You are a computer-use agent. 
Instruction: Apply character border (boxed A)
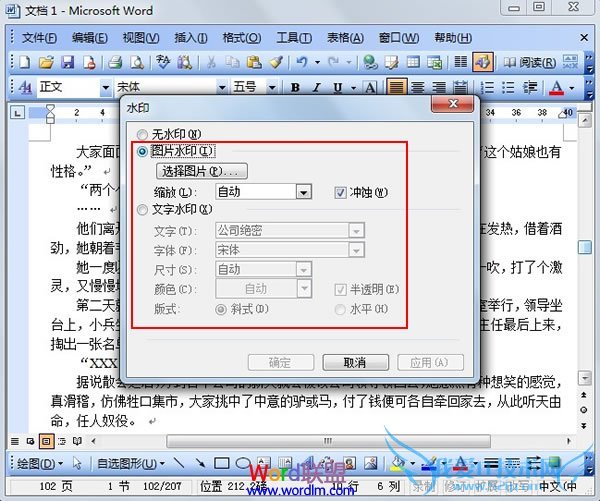pyautogui.click(x=370, y=88)
